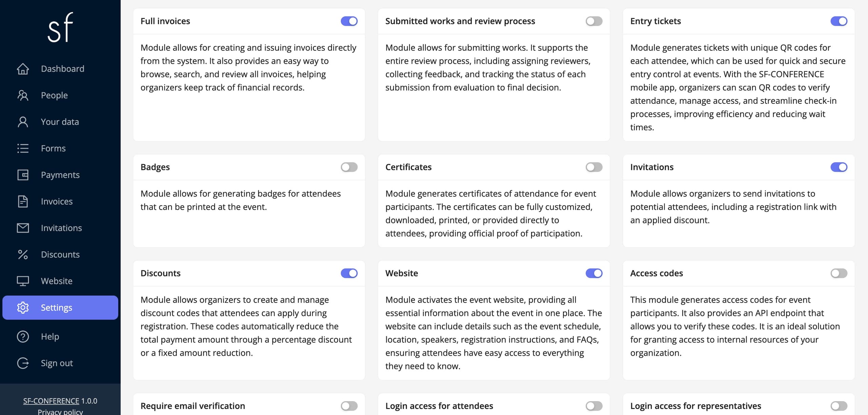Click the Help question mark icon
868x415 pixels.
[x=23, y=337]
